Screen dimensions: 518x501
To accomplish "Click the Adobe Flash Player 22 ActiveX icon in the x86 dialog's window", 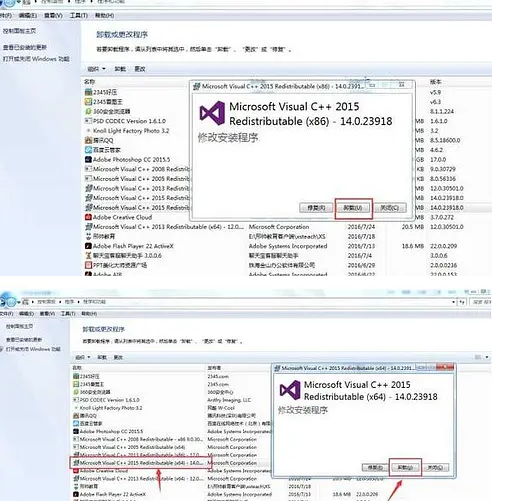I will click(88, 246).
